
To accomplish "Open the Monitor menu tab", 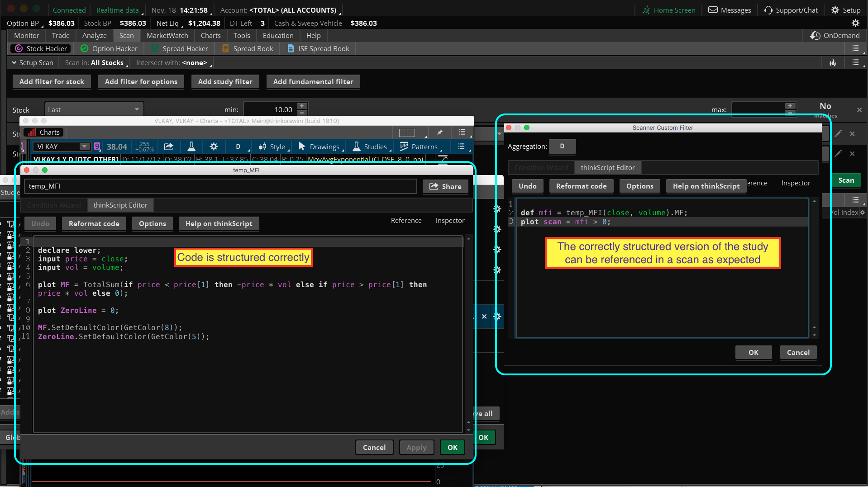I will pyautogui.click(x=27, y=35).
